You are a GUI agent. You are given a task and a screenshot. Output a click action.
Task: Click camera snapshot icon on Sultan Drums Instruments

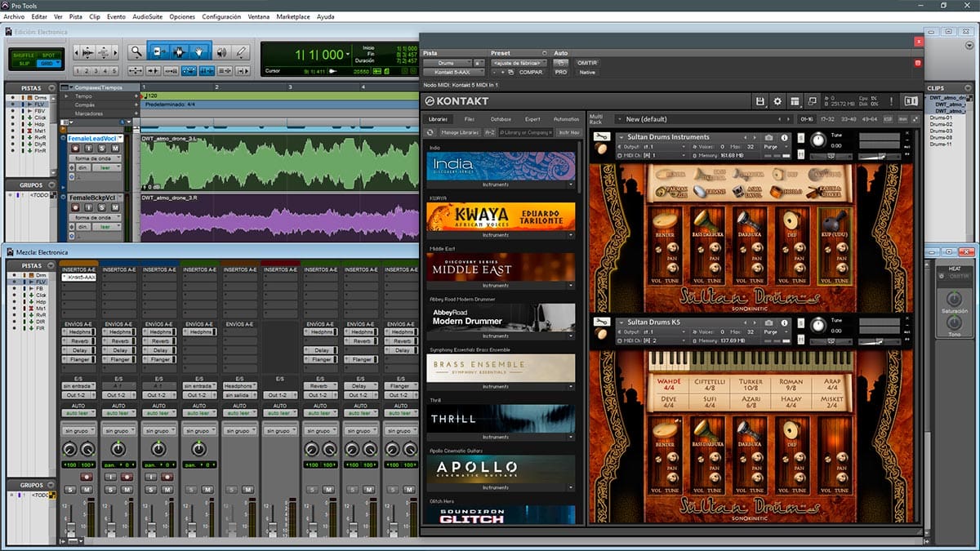768,137
